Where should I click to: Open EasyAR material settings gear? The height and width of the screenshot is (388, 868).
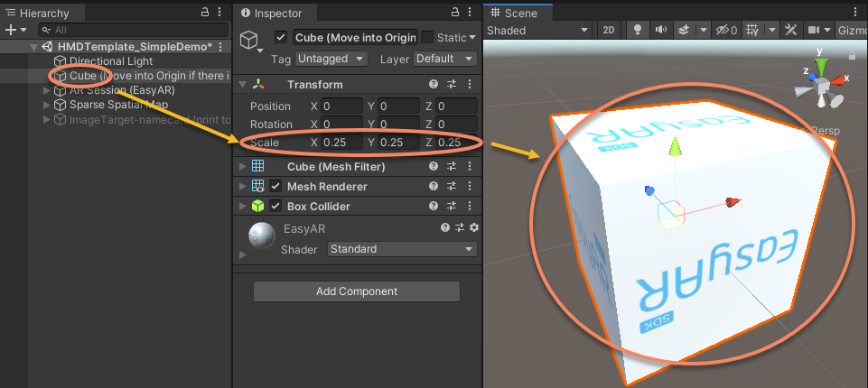(474, 227)
